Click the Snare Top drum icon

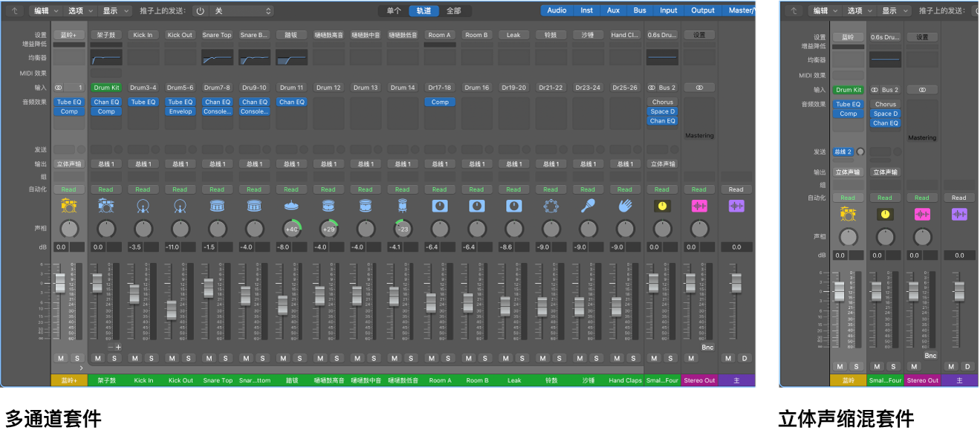[x=217, y=206]
